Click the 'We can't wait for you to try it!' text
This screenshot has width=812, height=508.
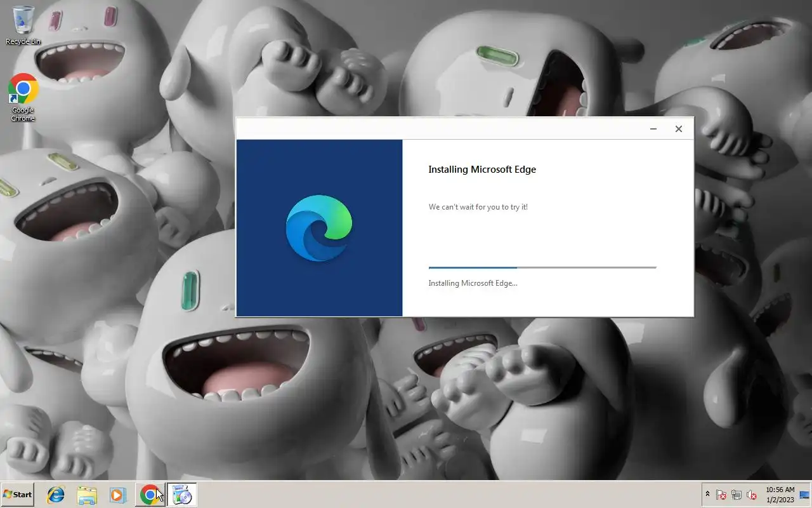pos(478,207)
